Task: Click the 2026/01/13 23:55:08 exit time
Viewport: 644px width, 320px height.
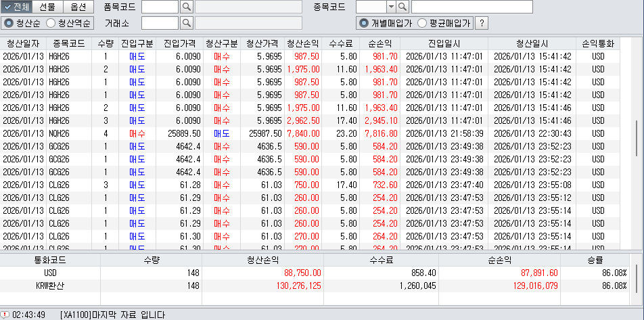Action: click(x=532, y=185)
